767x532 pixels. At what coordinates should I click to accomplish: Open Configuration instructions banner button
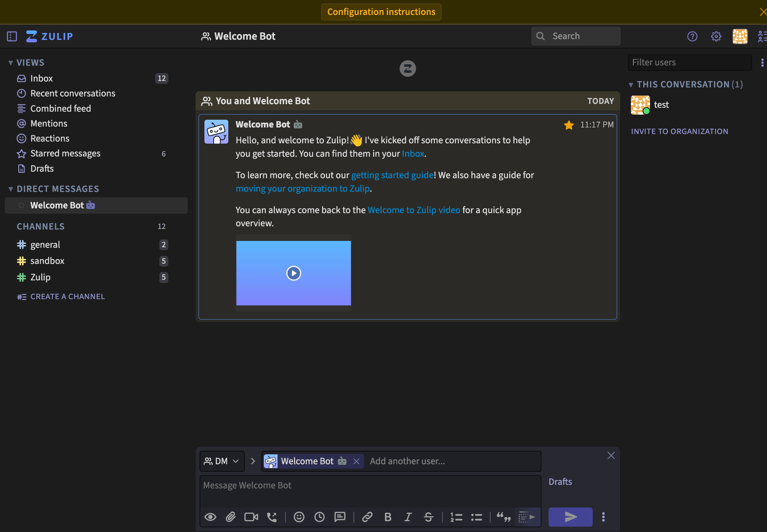(x=381, y=12)
